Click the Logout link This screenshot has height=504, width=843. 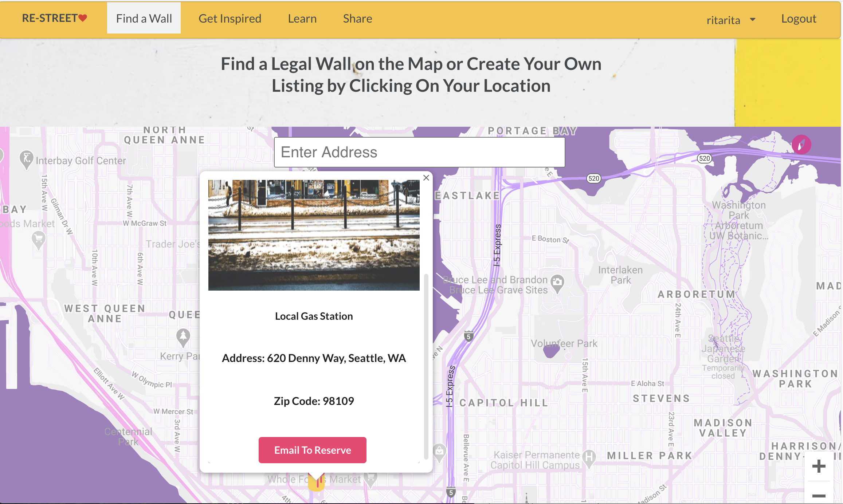click(x=799, y=19)
